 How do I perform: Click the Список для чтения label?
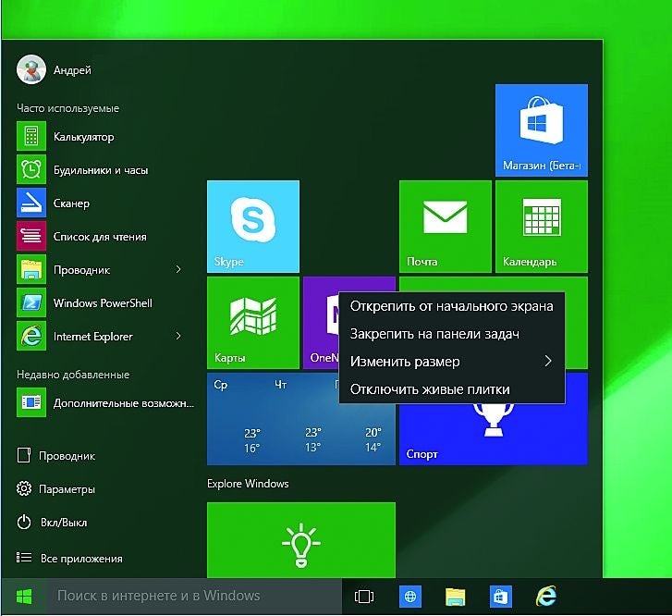100,237
